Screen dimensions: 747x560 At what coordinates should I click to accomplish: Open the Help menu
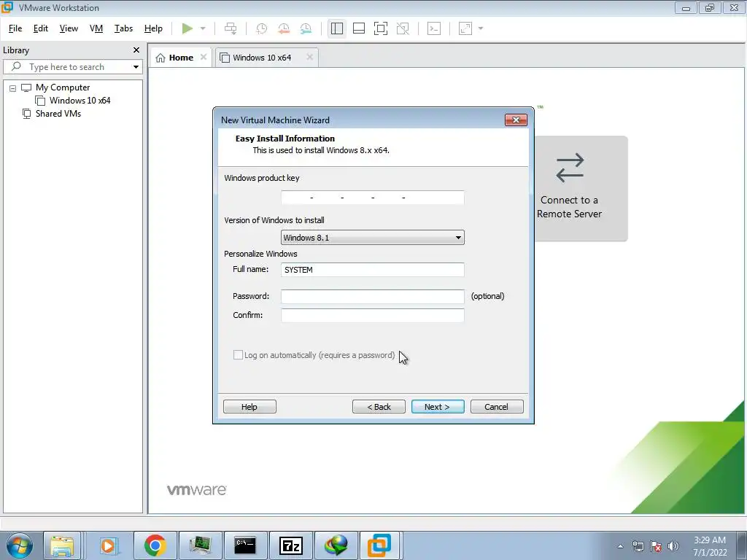tap(153, 28)
